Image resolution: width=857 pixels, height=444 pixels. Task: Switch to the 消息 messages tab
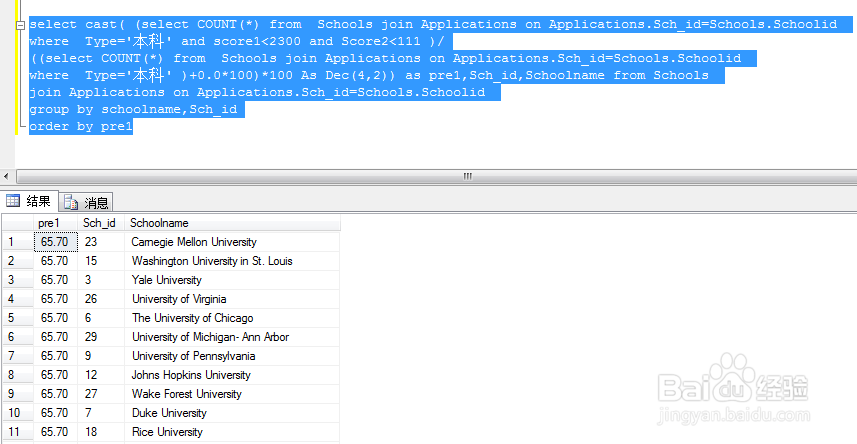tap(86, 203)
